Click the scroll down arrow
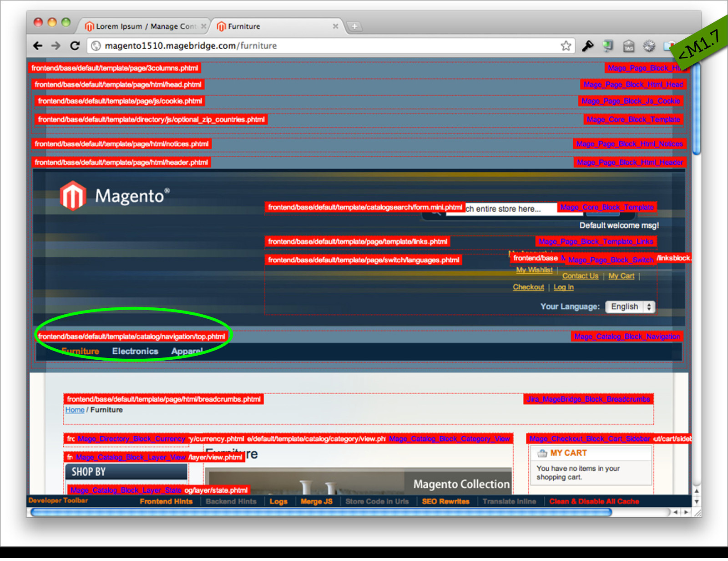The image size is (728, 561). (696, 501)
